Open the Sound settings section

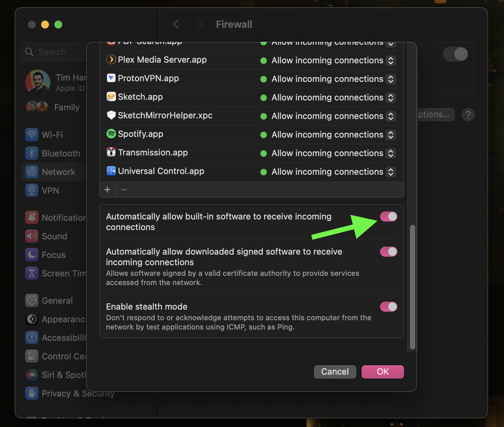31,236
